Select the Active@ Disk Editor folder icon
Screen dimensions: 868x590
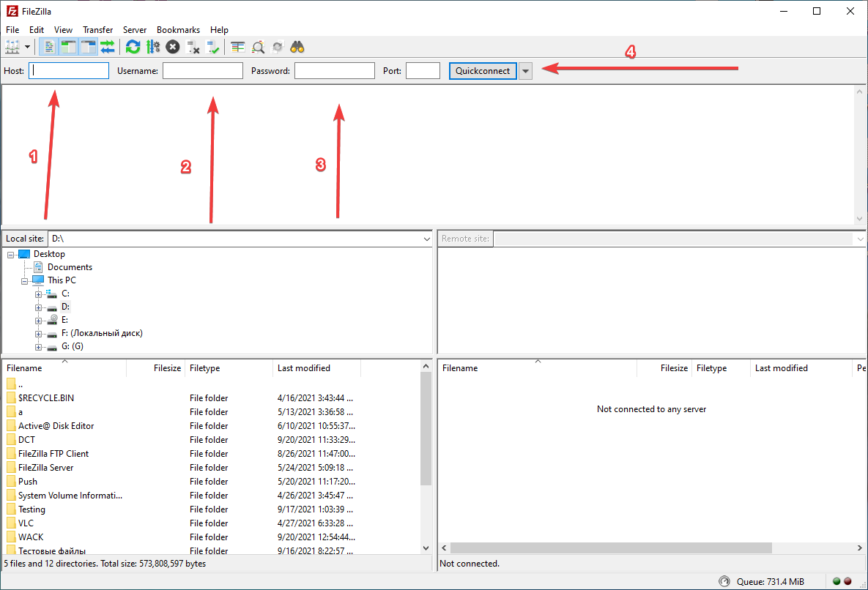pyautogui.click(x=11, y=426)
